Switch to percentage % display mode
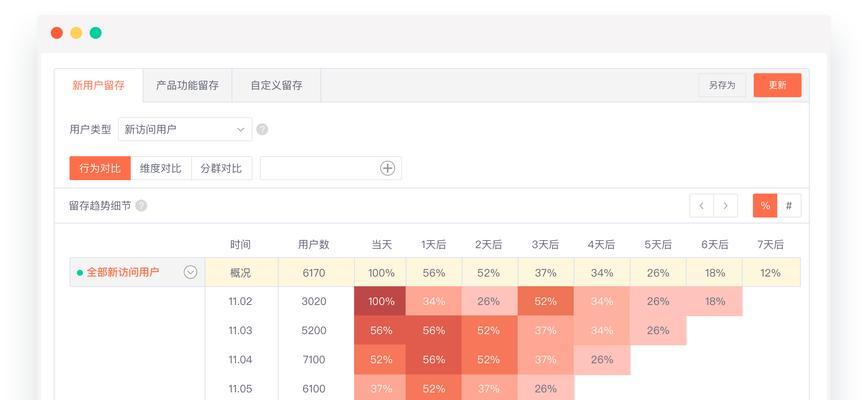 pyautogui.click(x=765, y=206)
